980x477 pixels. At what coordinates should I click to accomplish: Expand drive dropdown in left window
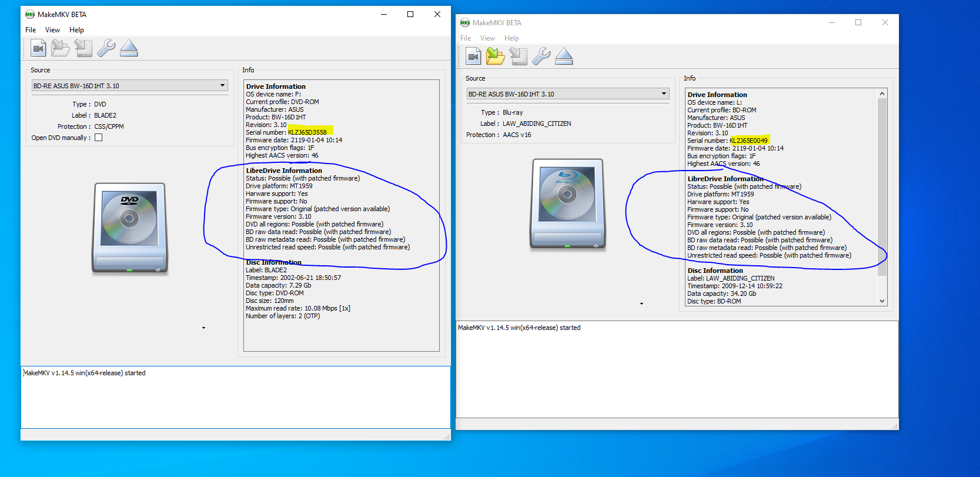[x=222, y=86]
